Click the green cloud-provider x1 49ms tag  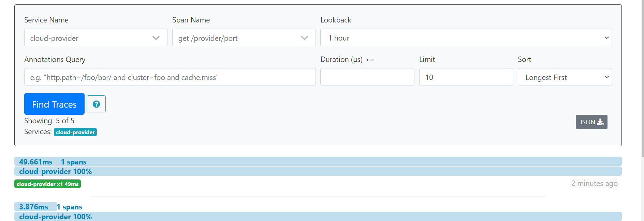tap(47, 184)
